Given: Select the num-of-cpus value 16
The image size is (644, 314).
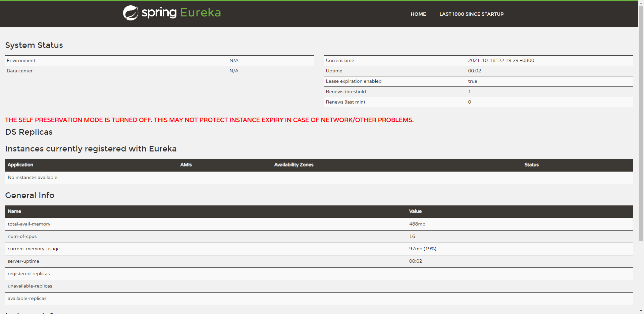Looking at the screenshot, I should (412, 236).
